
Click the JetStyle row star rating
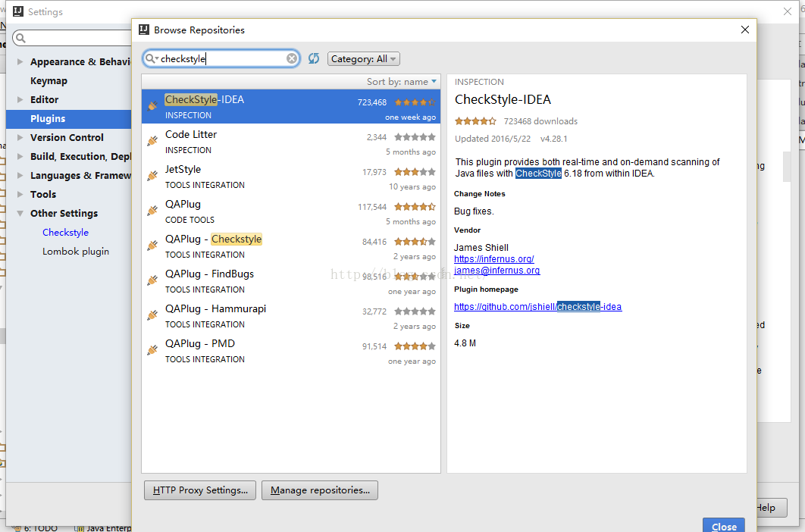415,172
